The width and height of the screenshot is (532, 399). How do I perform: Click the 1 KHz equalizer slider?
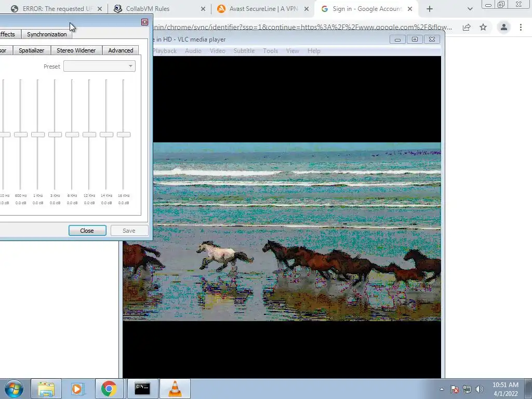[x=37, y=135]
